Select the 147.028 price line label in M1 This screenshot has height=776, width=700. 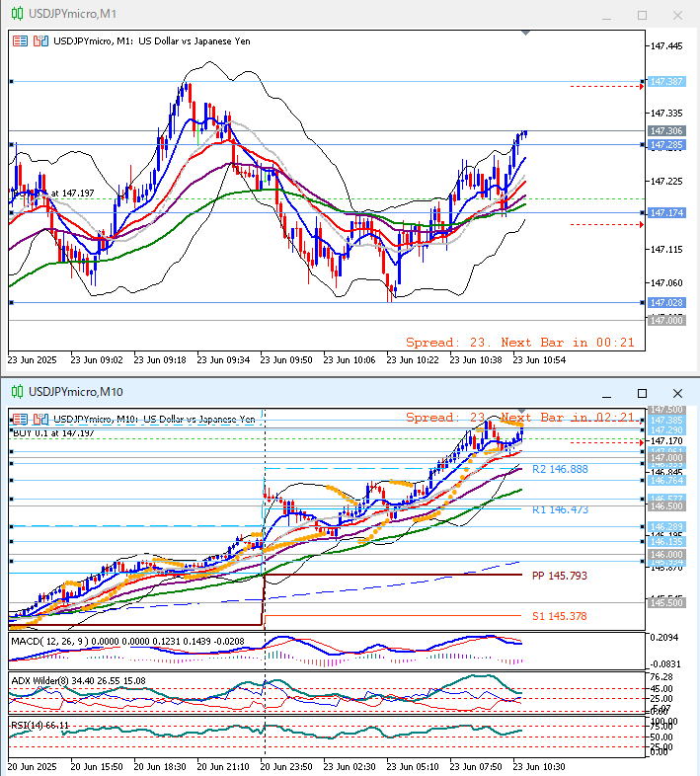click(666, 302)
